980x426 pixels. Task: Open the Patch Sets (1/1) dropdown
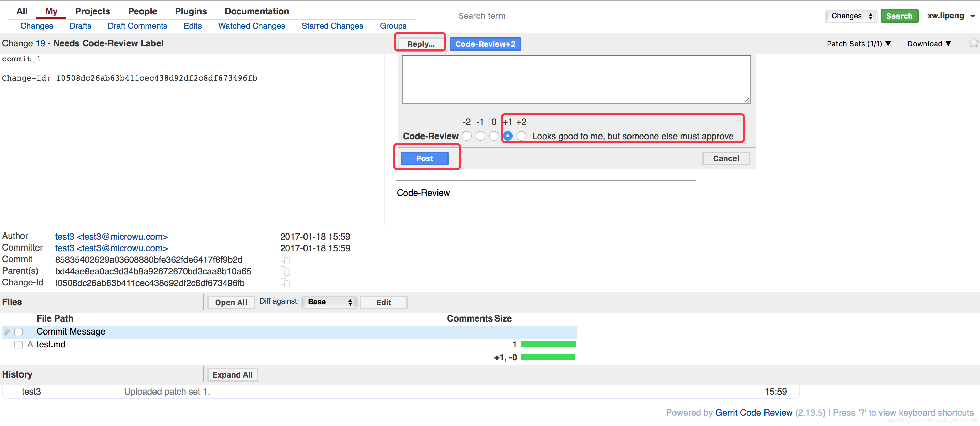coord(858,44)
